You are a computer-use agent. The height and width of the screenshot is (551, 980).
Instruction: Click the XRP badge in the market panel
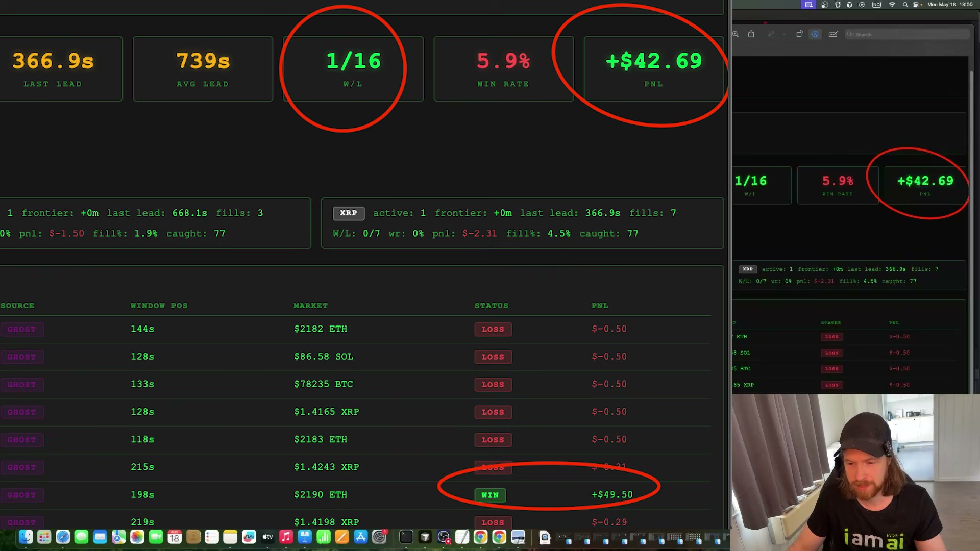pyautogui.click(x=349, y=213)
